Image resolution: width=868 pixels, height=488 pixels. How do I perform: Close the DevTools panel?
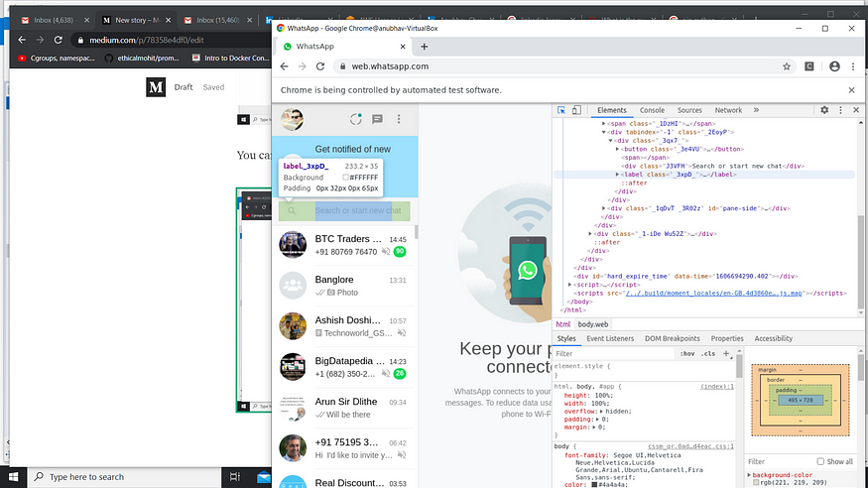point(856,110)
